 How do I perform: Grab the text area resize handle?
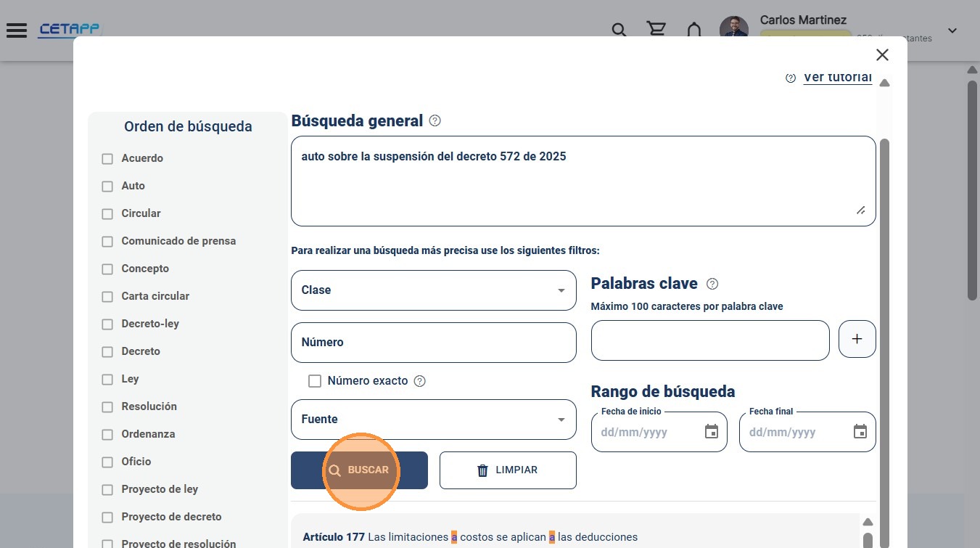860,210
